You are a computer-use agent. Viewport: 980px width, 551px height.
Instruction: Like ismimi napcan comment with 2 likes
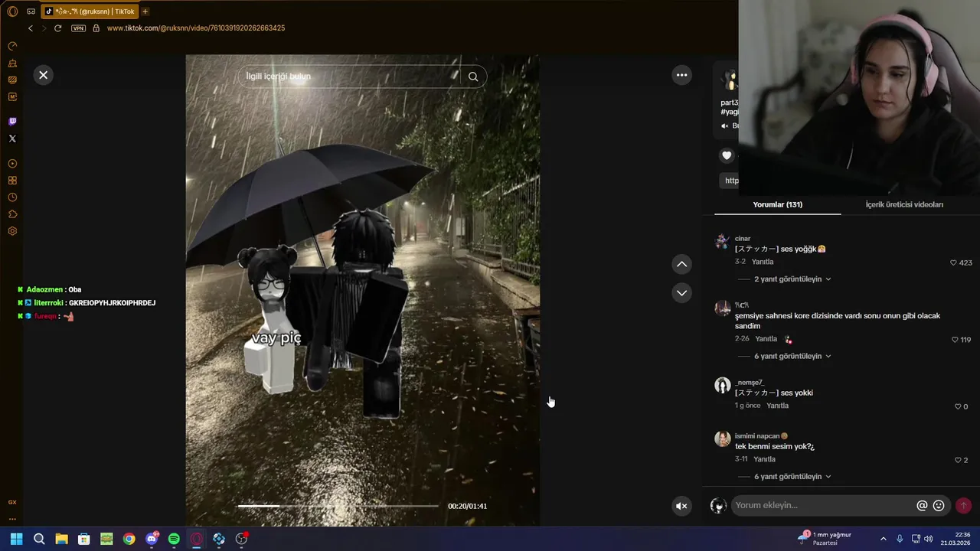[958, 460]
